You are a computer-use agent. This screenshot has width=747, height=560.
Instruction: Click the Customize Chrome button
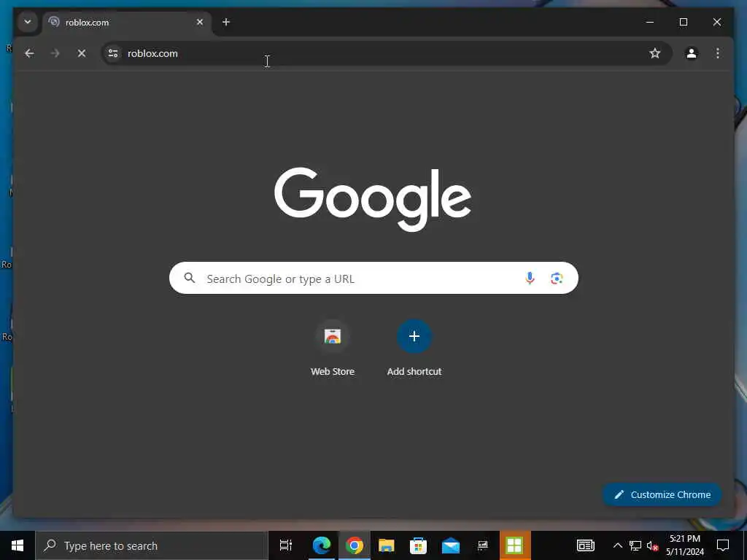(662, 495)
